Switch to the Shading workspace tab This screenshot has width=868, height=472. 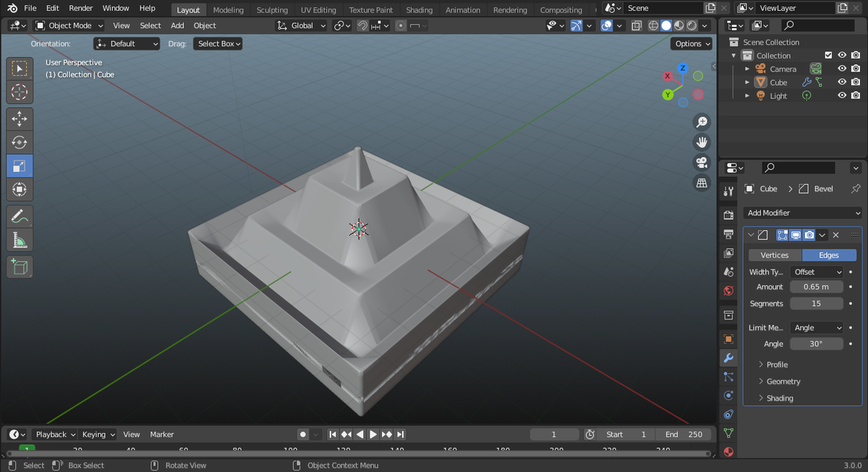point(419,10)
